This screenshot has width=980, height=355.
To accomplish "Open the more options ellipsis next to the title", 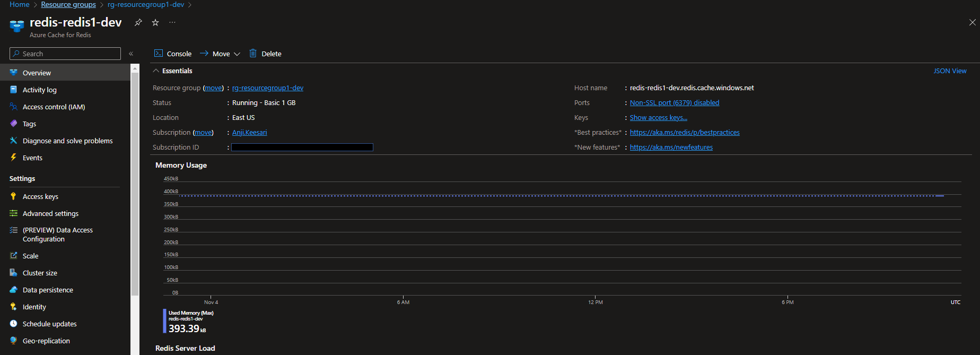I will pos(172,22).
